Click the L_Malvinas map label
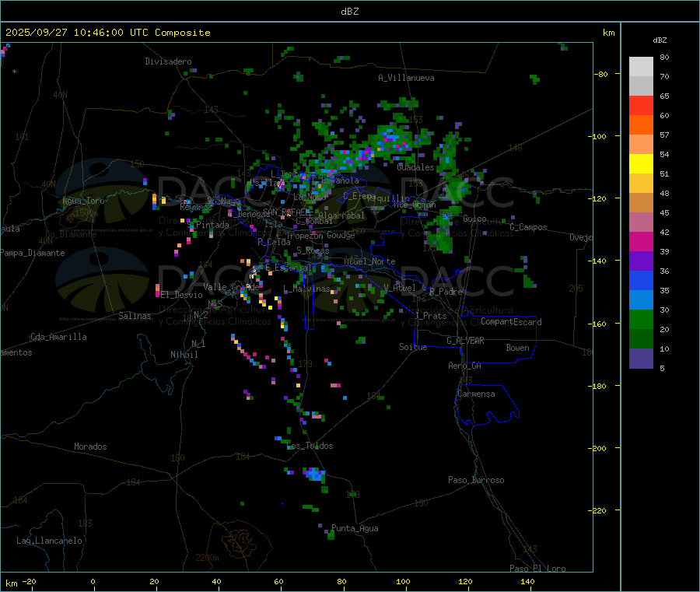The width and height of the screenshot is (700, 592). 306,289
